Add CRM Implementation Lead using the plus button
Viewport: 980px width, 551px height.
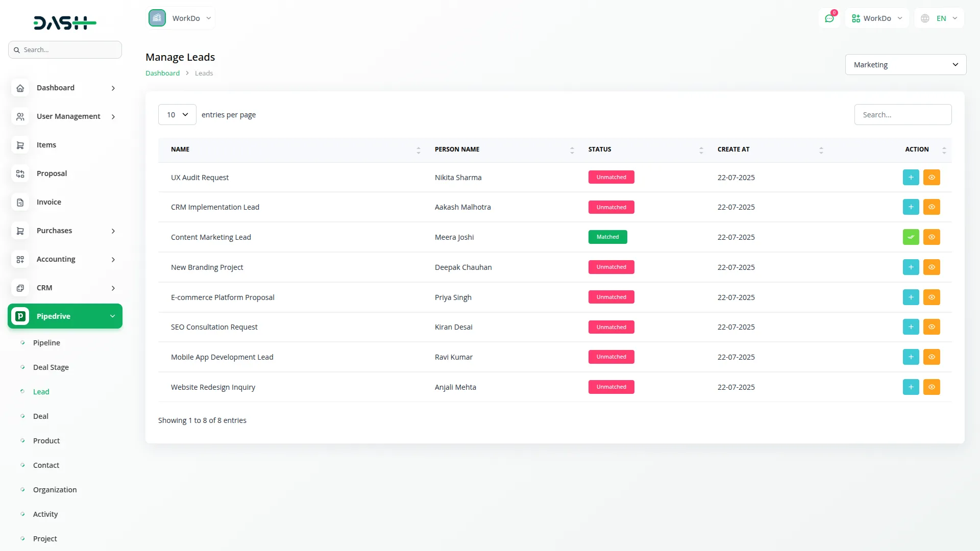tap(911, 207)
